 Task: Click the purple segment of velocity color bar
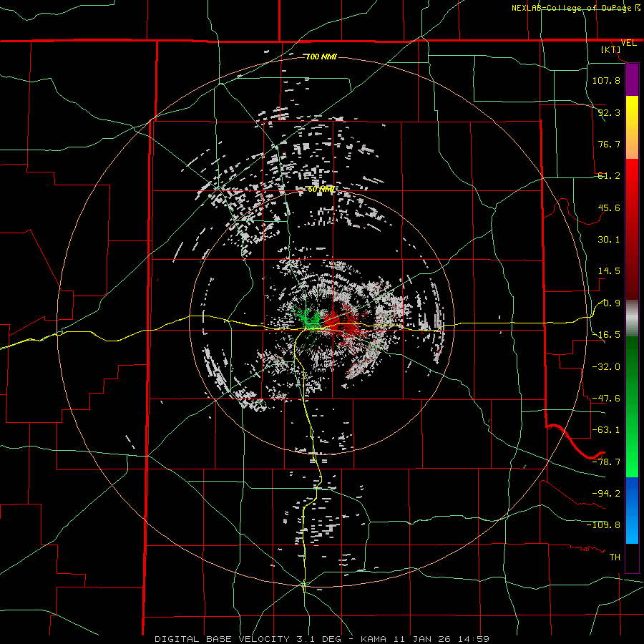[x=632, y=79]
